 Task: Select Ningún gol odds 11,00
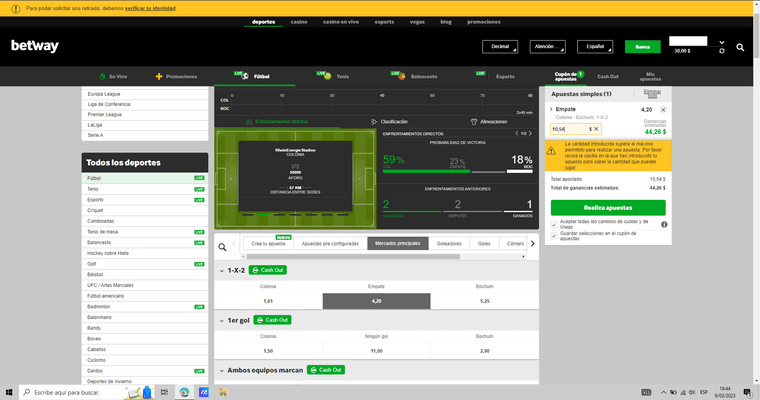(x=377, y=351)
